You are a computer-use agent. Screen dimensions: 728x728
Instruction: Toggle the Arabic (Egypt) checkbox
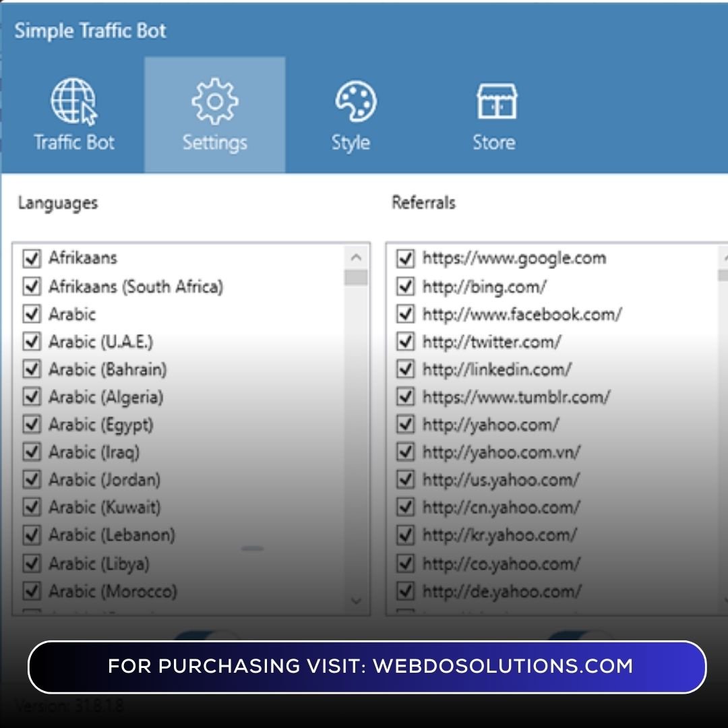(32, 425)
